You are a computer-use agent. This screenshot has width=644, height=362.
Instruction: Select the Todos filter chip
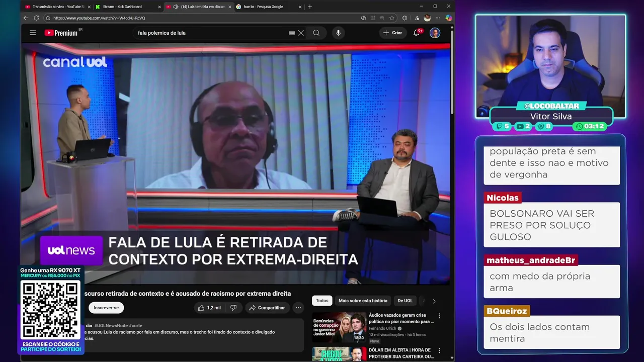(322, 301)
